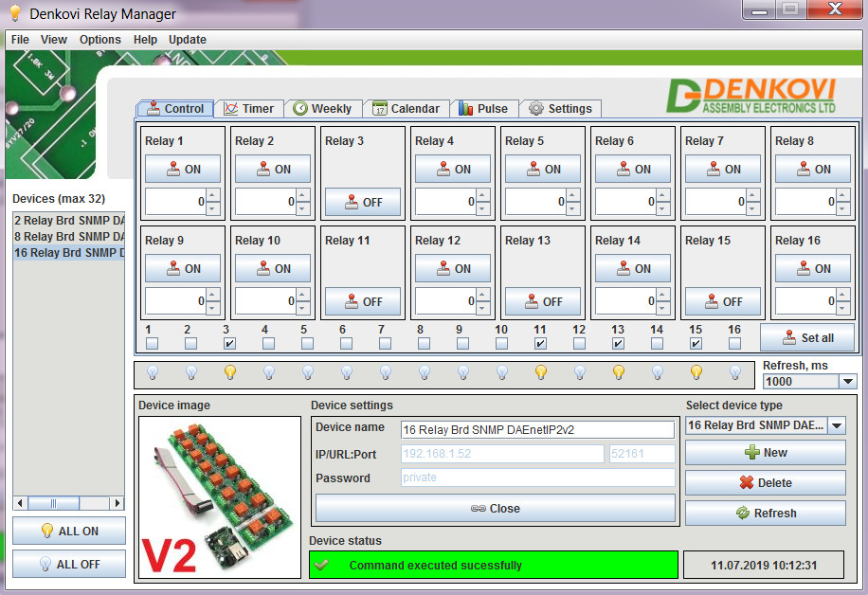Switch all relays off with ALL OFF
The image size is (868, 595).
(69, 564)
